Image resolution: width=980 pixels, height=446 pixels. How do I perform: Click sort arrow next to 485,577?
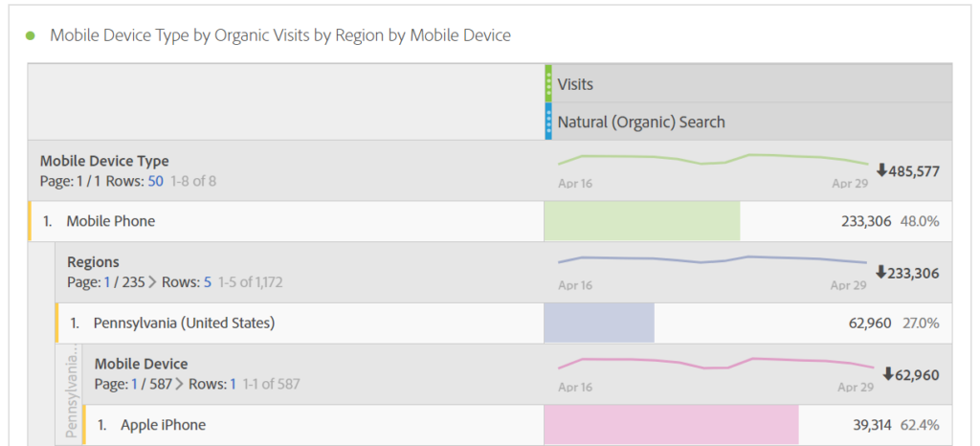(x=881, y=171)
